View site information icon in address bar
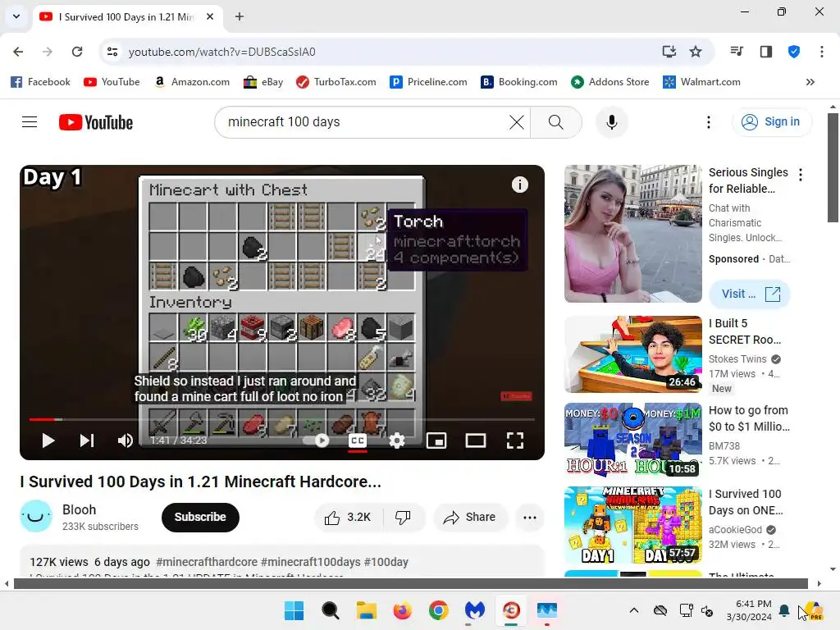Screen dimensions: 840x630 click(112, 52)
